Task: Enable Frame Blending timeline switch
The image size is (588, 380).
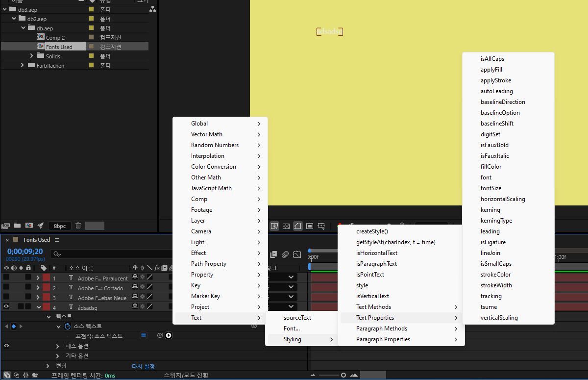Action: [x=273, y=254]
